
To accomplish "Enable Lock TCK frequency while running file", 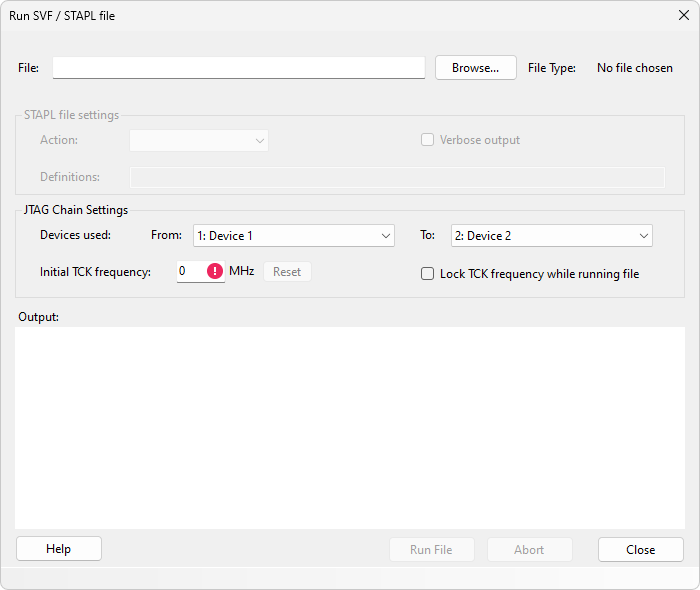I will coord(428,274).
